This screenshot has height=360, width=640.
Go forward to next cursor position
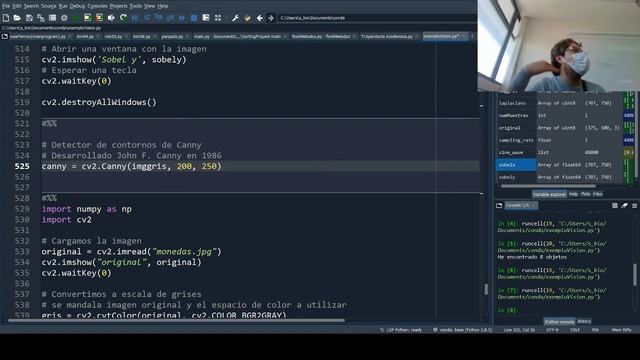click(x=271, y=18)
